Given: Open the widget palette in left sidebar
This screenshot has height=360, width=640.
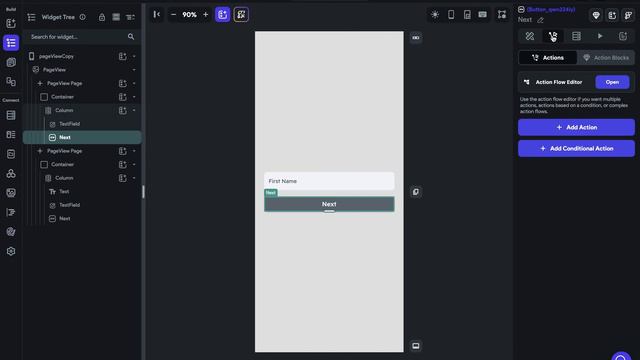Looking at the screenshot, I should point(11,23).
